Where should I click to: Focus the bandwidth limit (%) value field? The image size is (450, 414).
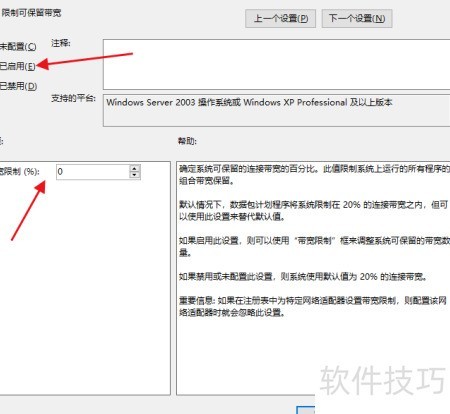pos(93,172)
